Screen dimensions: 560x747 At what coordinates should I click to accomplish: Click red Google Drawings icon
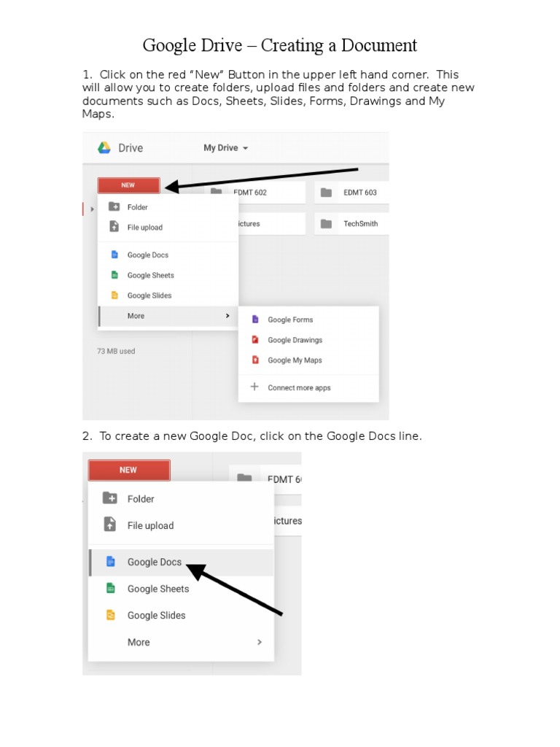(255, 340)
